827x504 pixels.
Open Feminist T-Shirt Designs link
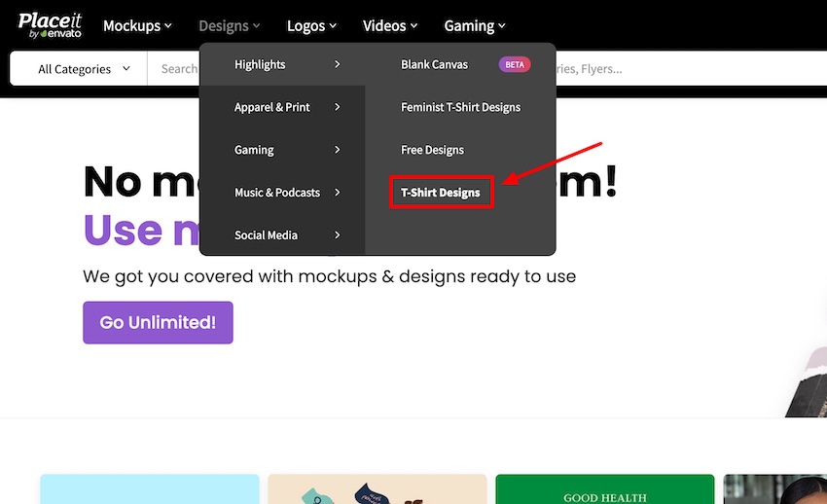coord(460,107)
